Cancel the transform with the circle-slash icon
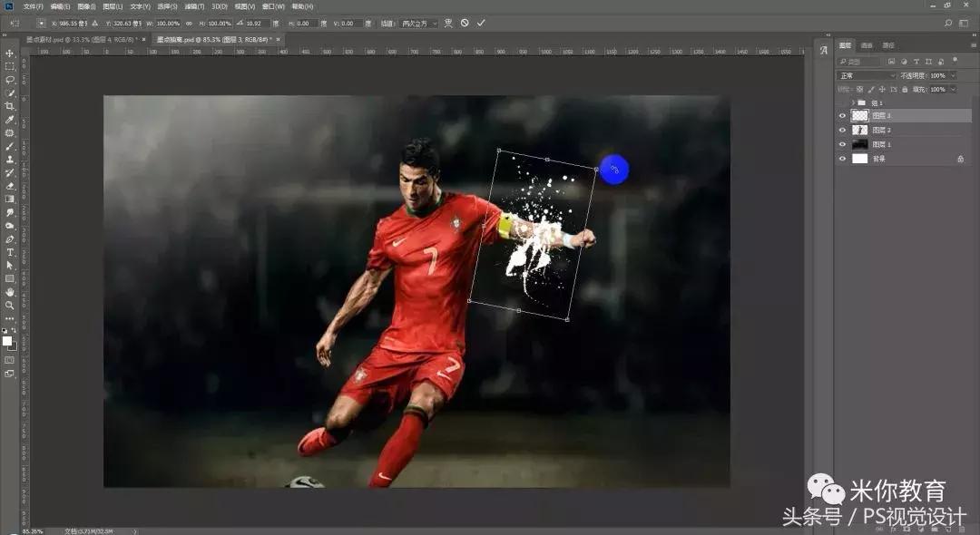980x535 pixels. (465, 23)
